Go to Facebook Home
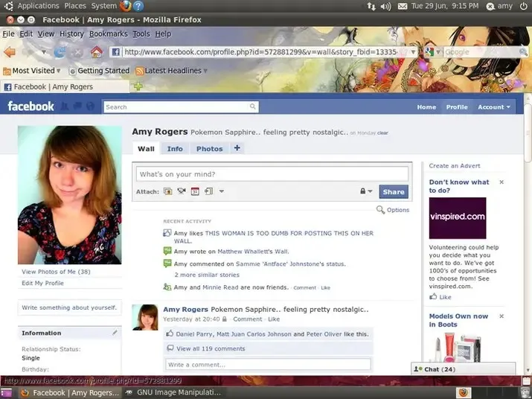The image size is (532, 399). click(426, 107)
